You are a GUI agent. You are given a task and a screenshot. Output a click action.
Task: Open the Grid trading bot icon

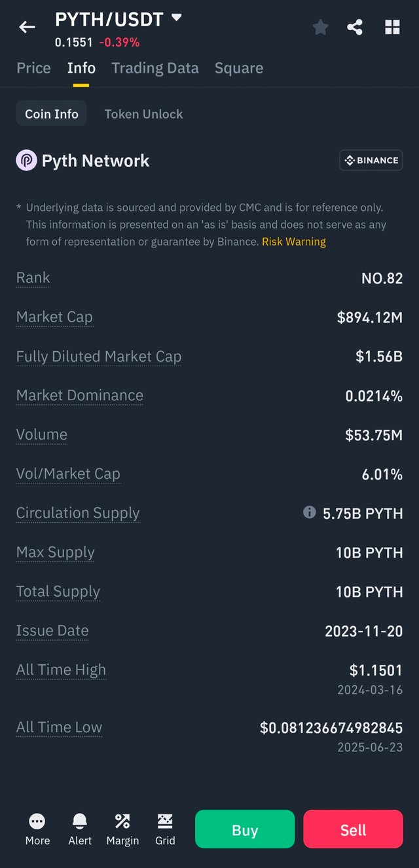[x=165, y=829]
